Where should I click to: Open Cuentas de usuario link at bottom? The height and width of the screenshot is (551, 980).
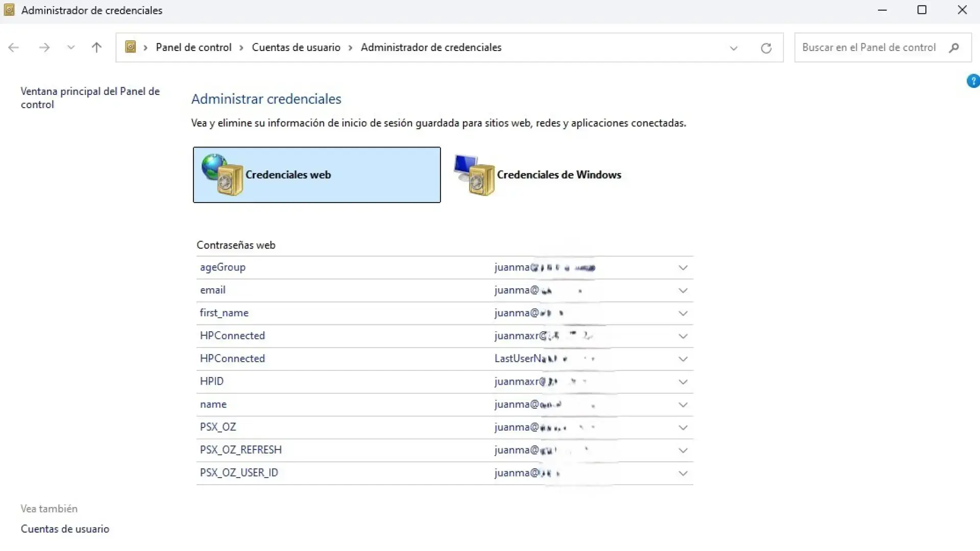click(x=65, y=529)
